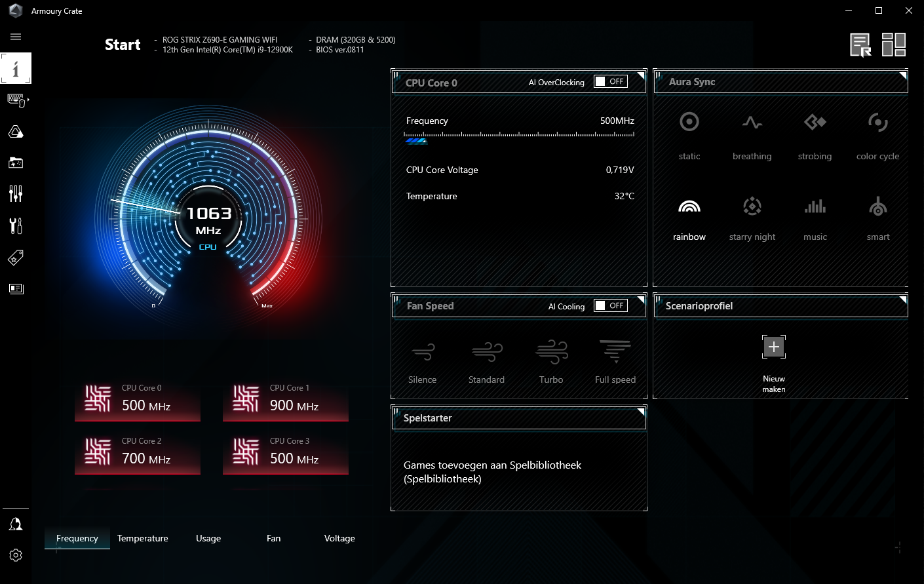Select static Aura lighting effect
The height and width of the screenshot is (584, 924).
(689, 136)
